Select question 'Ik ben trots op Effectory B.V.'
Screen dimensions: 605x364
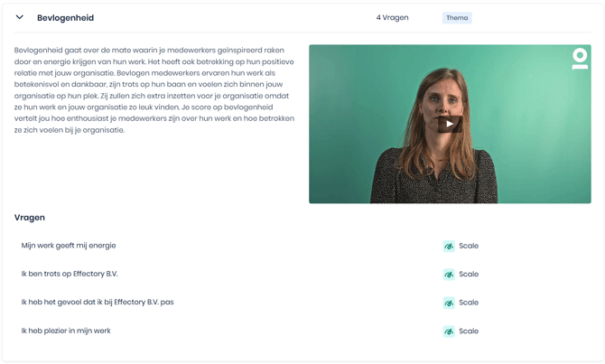point(70,274)
